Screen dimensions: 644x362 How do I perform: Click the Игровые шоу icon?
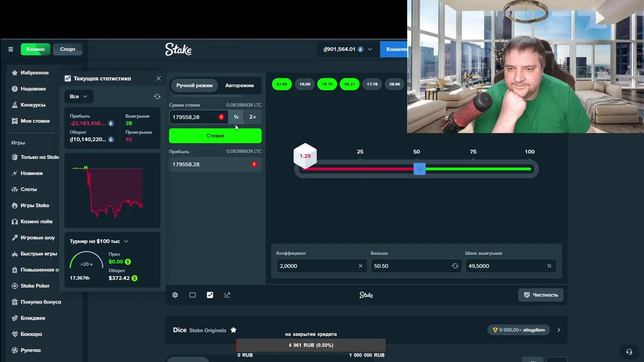tap(15, 238)
